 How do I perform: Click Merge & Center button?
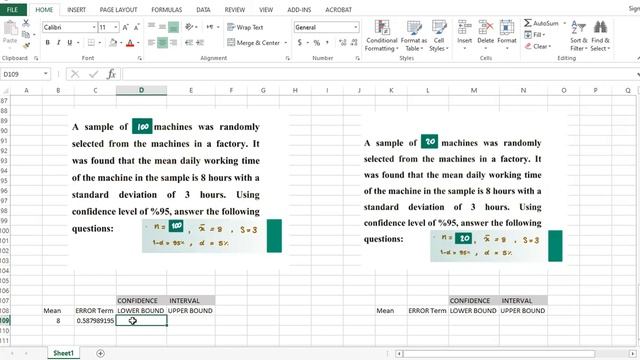[253, 42]
